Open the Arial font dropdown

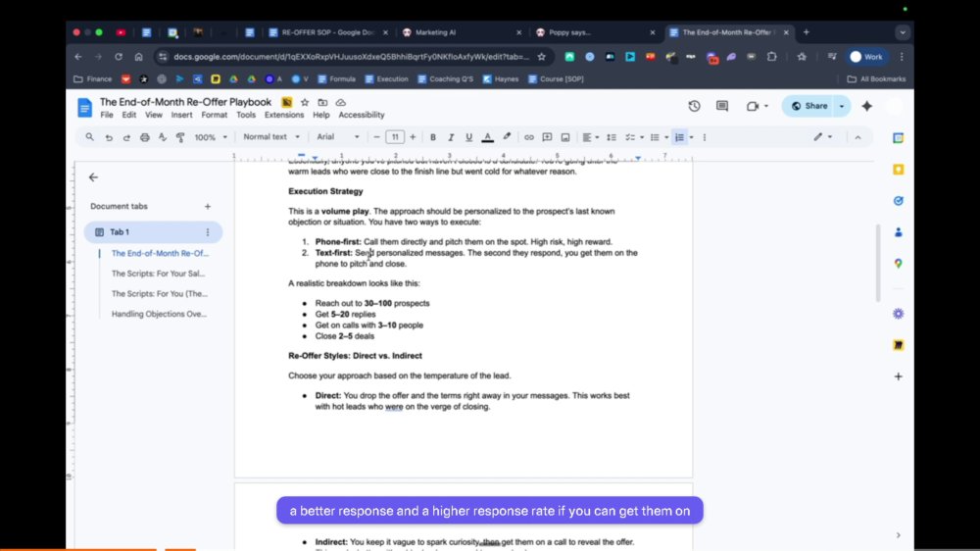[338, 137]
